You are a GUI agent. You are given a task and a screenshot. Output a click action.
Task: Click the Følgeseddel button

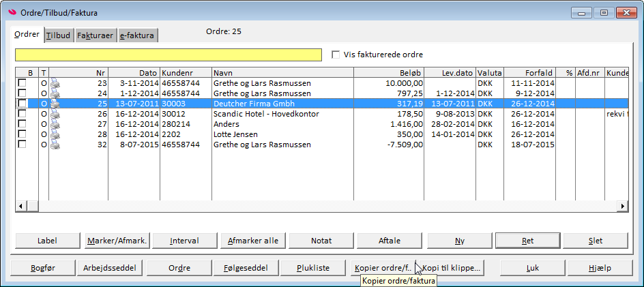(246, 269)
